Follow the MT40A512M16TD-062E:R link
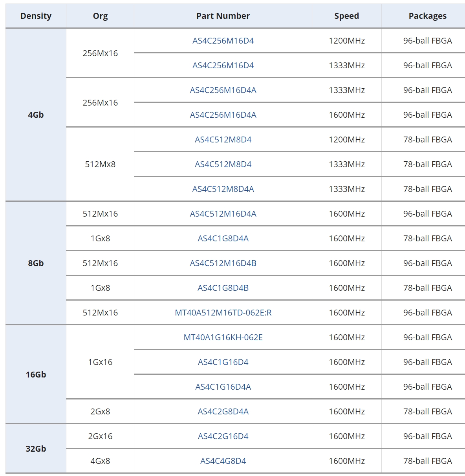Screen dimensions: 465x476 [x=223, y=313]
